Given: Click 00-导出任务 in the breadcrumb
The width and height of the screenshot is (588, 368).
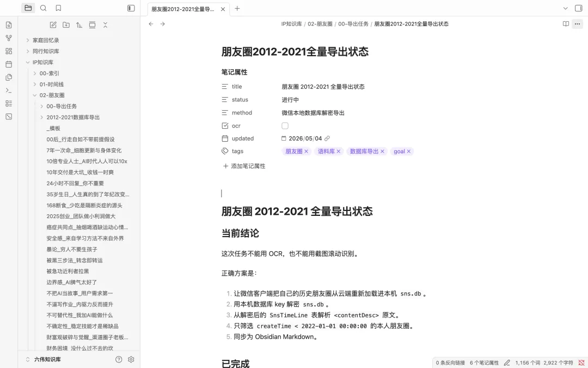Looking at the screenshot, I should point(353,23).
